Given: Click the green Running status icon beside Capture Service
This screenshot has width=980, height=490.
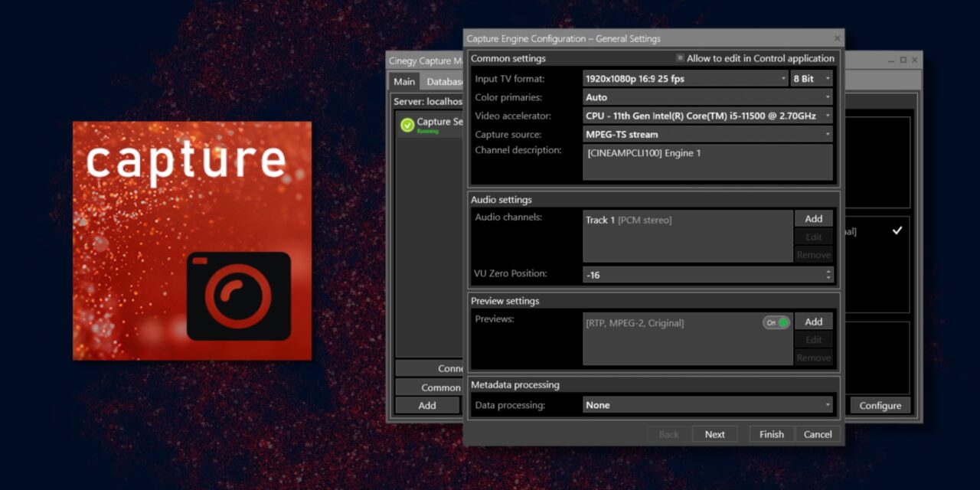Looking at the screenshot, I should [407, 124].
